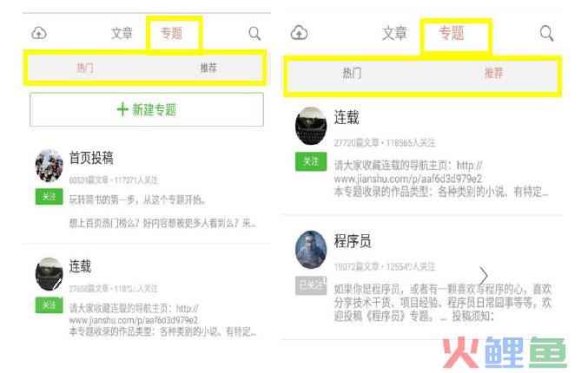Screen dimensions: 588x373
Task: Follow 连载 with 关注 in the right list
Action: [311, 161]
